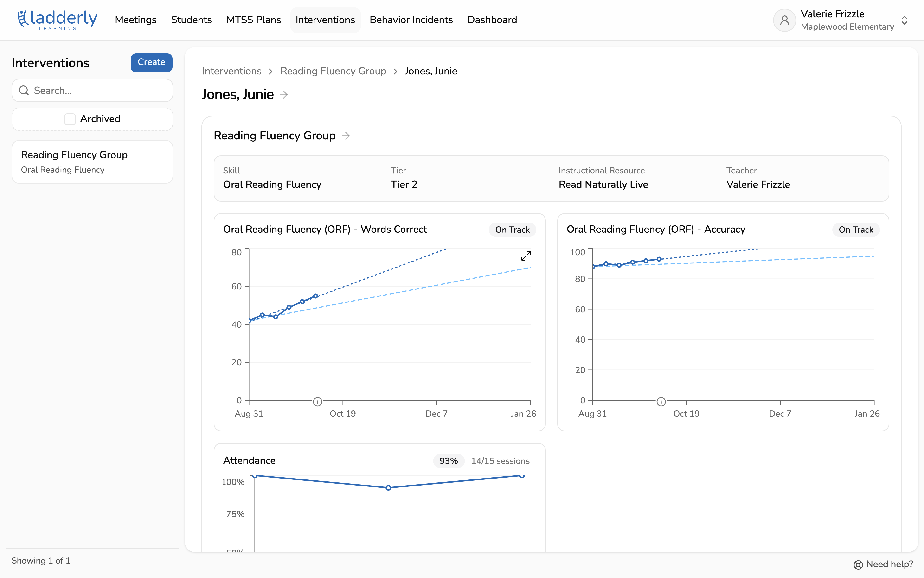Click the last data point on Words Correct line

(x=315, y=296)
